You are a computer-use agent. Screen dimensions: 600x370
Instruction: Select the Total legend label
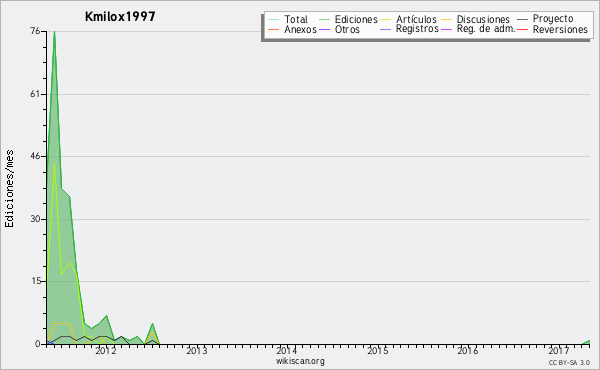coord(296,19)
